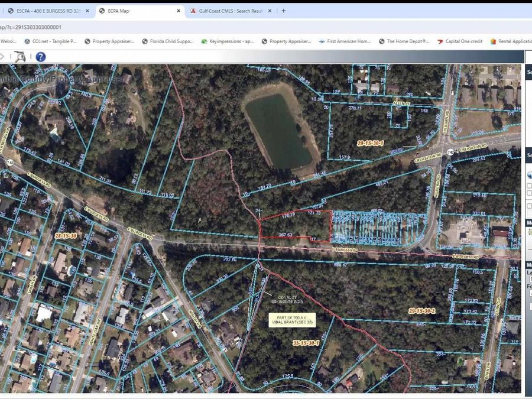Click the yellow Vidal Grant map label
Screen dimensions: 532x399
tap(292, 320)
